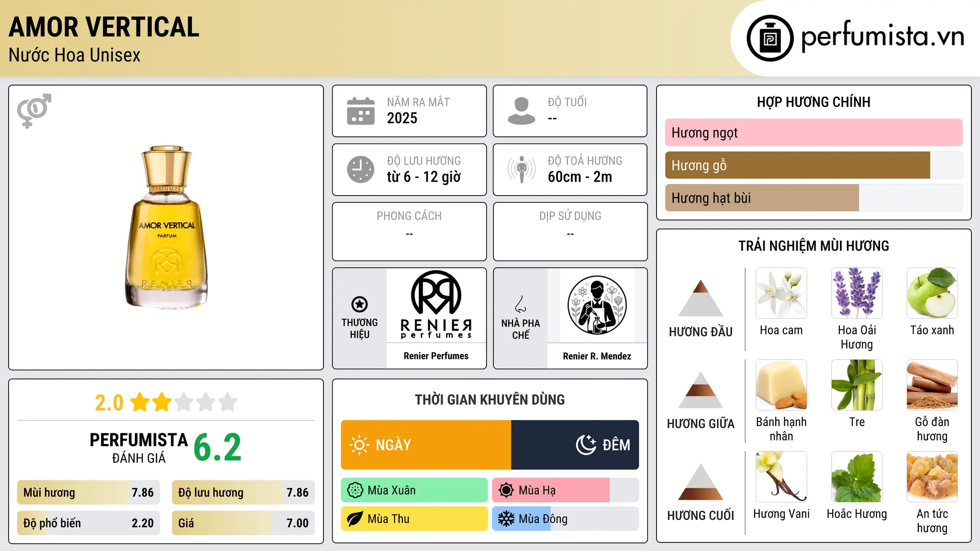Click the Độ phổ biến 2.20 score bar
Image resolution: width=980 pixels, height=551 pixels.
pos(89,523)
